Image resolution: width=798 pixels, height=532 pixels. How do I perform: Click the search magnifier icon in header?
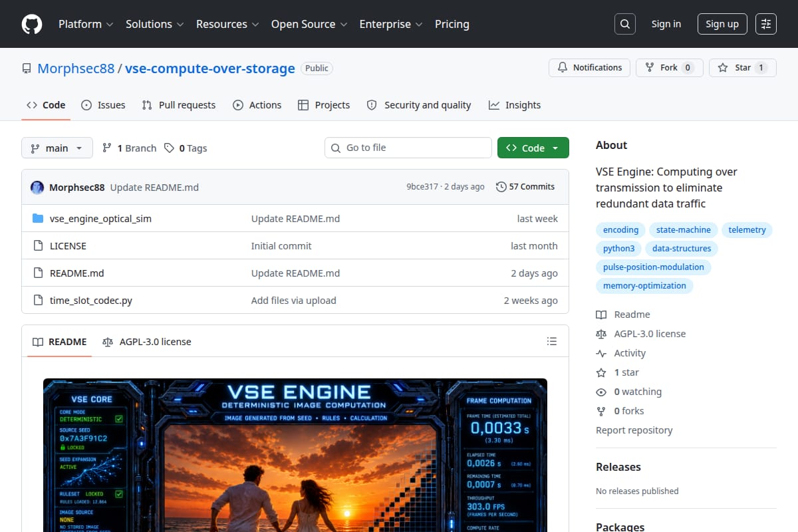[624, 24]
